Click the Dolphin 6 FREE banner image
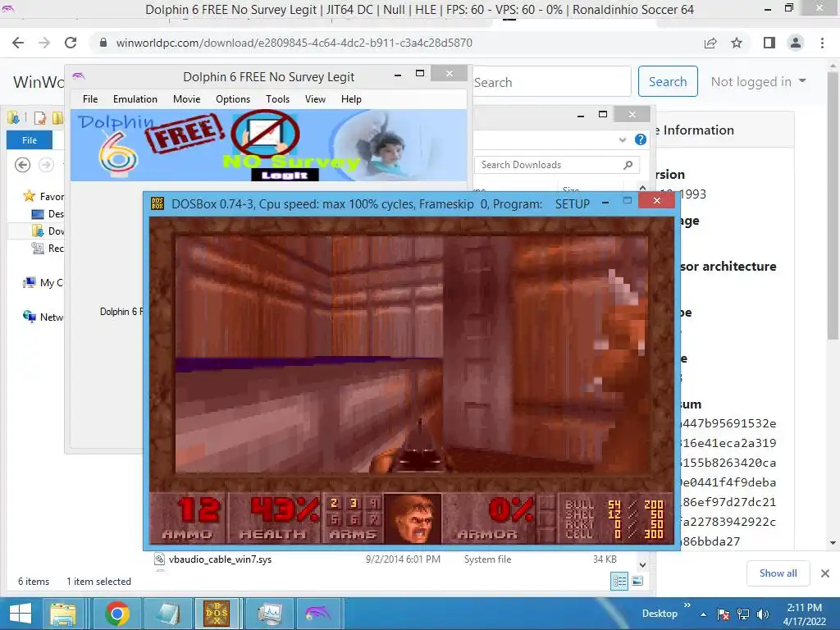The width and height of the screenshot is (840, 630). 268,145
